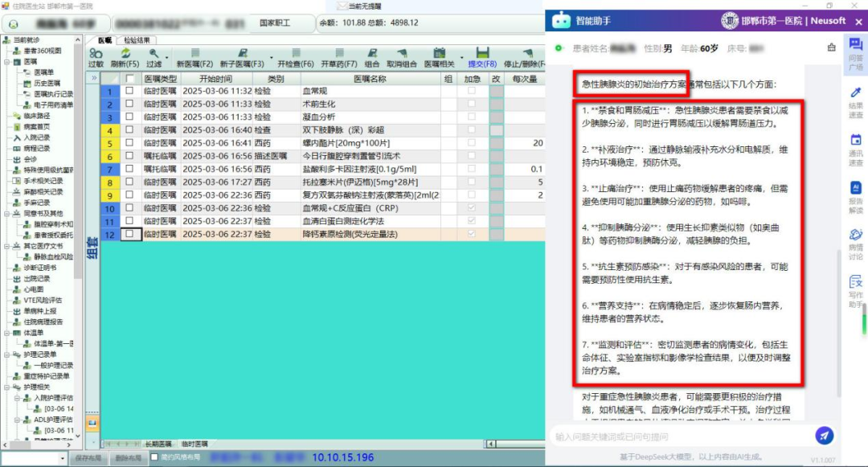
Task: Click the 智能助手 robot logo
Action: coord(561,20)
